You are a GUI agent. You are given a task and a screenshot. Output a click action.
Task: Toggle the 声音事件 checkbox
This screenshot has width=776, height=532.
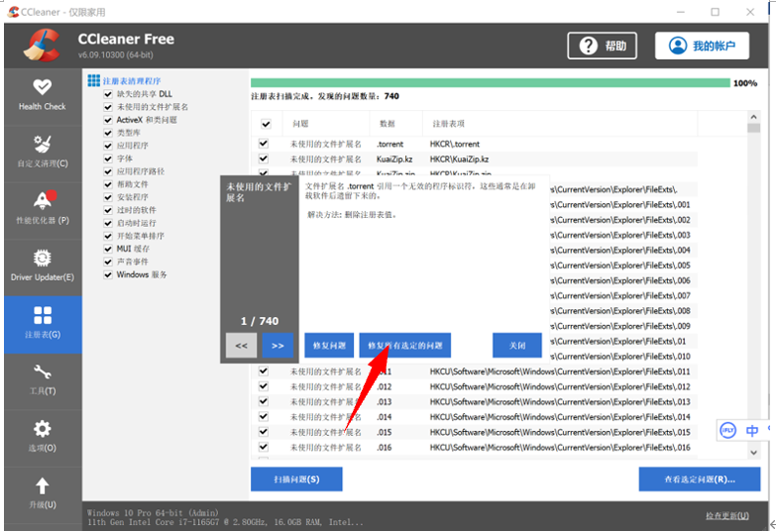pyautogui.click(x=108, y=262)
